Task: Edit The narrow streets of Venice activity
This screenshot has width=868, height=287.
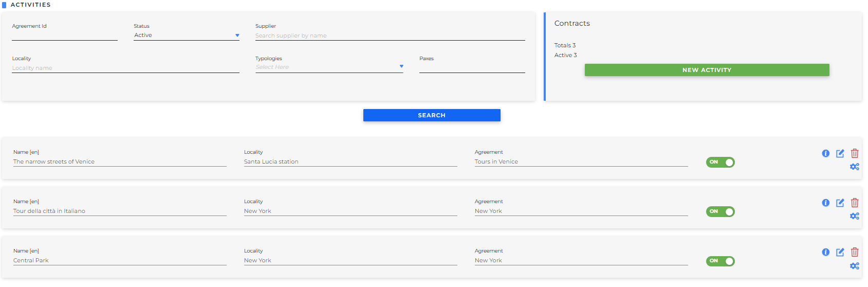Action: click(x=840, y=153)
